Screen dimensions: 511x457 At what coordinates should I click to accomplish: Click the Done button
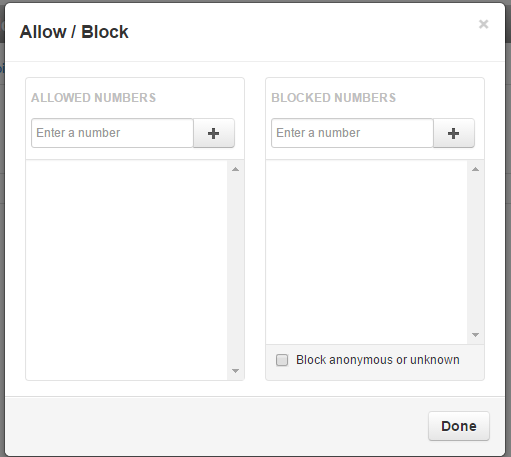coord(459,426)
